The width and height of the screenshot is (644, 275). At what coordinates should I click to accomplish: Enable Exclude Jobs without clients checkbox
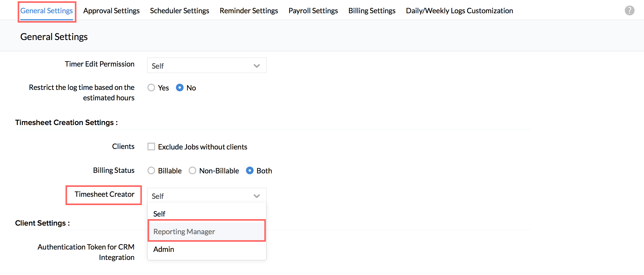(151, 147)
